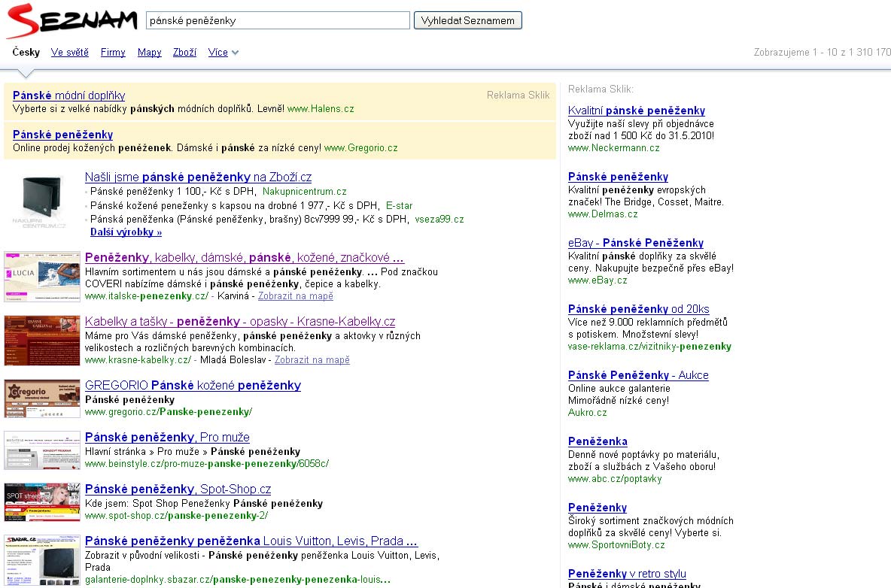Screen dimensions: 891x588
Task: Click the www.eBay.cz ad URL
Action: (x=598, y=280)
